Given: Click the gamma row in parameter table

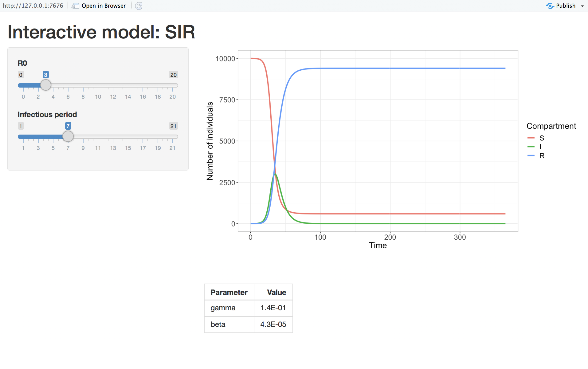Looking at the screenshot, I should click(x=223, y=308).
